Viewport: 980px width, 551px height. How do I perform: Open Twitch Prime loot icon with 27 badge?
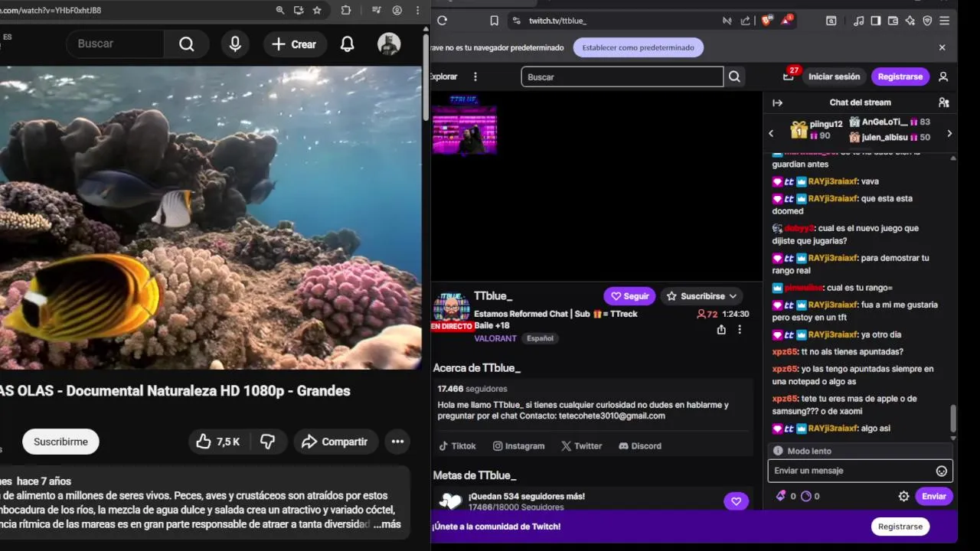(789, 76)
